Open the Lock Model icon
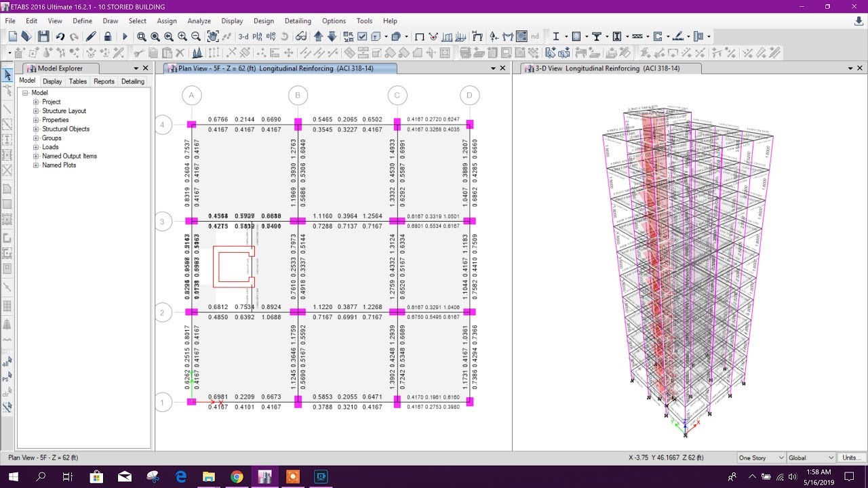Image resolution: width=868 pixels, height=488 pixels. pyautogui.click(x=108, y=36)
